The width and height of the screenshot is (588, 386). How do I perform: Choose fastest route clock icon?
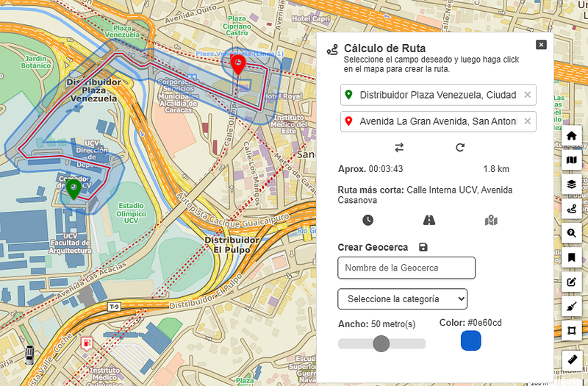click(368, 220)
